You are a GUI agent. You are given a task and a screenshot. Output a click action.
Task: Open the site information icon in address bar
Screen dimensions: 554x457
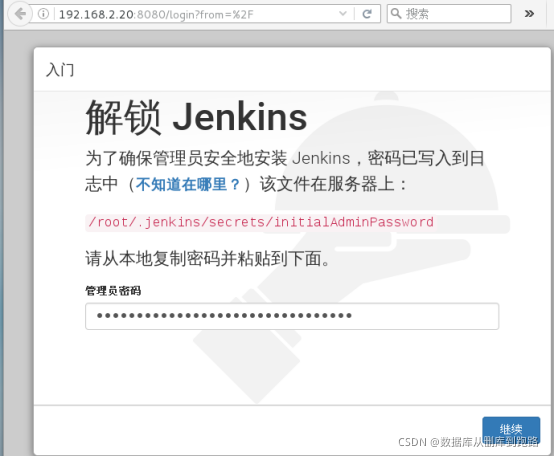pyautogui.click(x=43, y=14)
